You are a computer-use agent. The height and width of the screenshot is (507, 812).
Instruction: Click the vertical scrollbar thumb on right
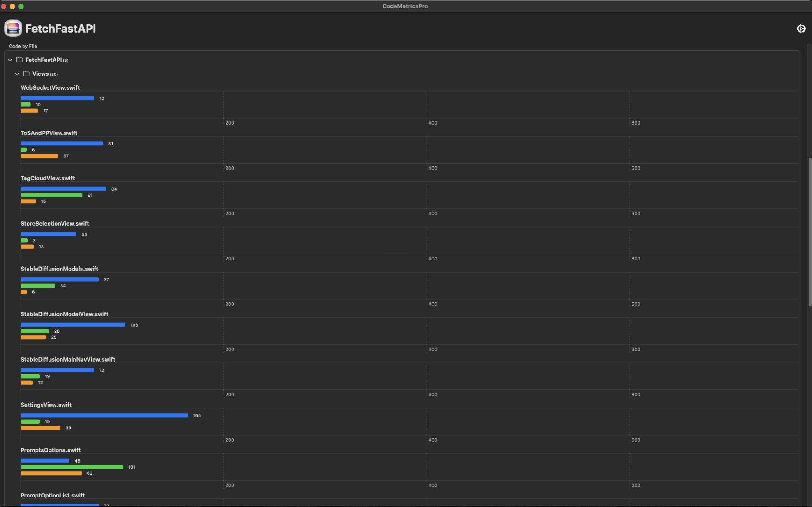pyautogui.click(x=810, y=231)
